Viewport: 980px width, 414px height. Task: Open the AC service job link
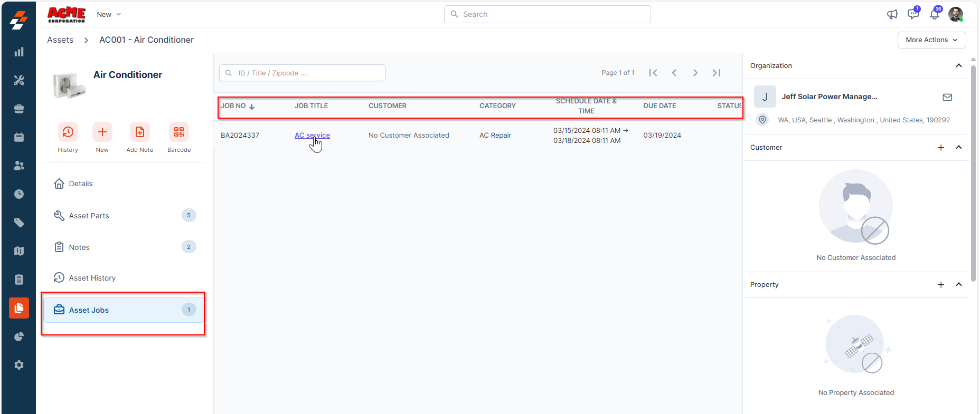(312, 136)
